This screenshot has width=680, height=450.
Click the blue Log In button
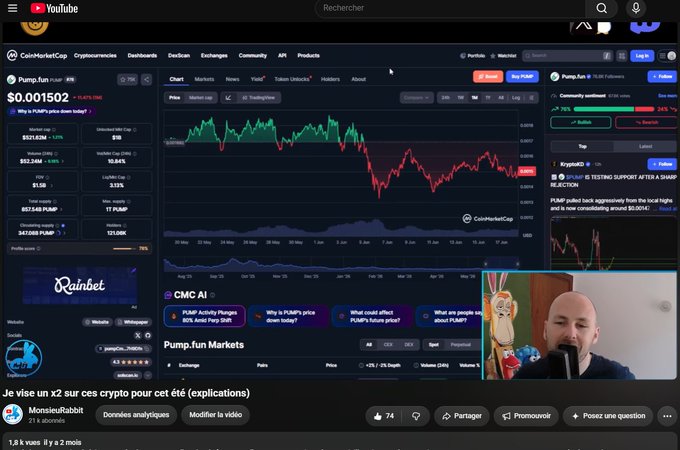tap(642, 55)
